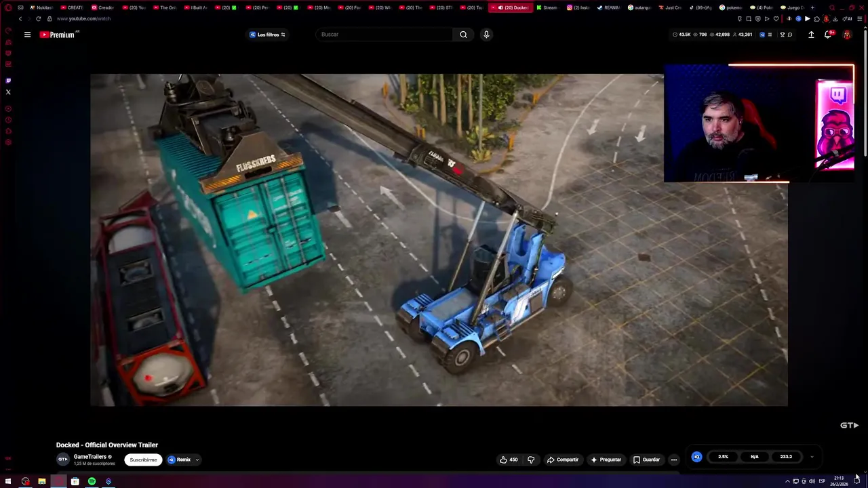The width and height of the screenshot is (868, 488).
Task: Click the 43.5K stat in header
Action: [x=682, y=35]
